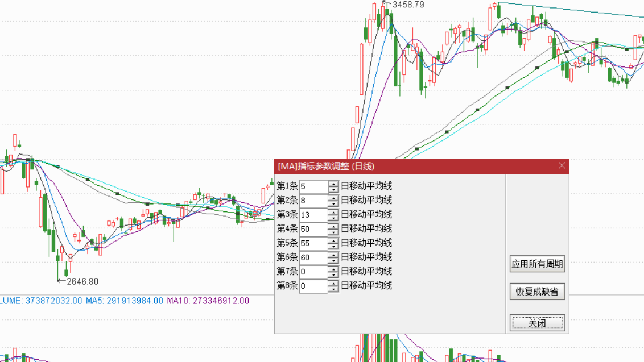Screen dimensions: 644x362
Task: Click the 第2条 input field showing 8
Action: (x=313, y=201)
